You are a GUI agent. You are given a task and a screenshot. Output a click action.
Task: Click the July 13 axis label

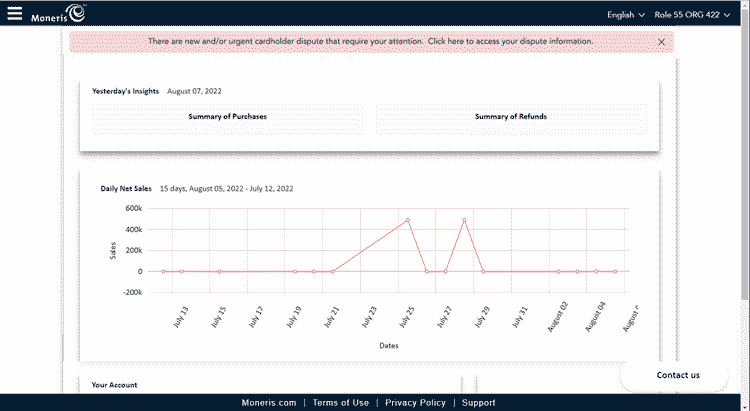pyautogui.click(x=181, y=317)
